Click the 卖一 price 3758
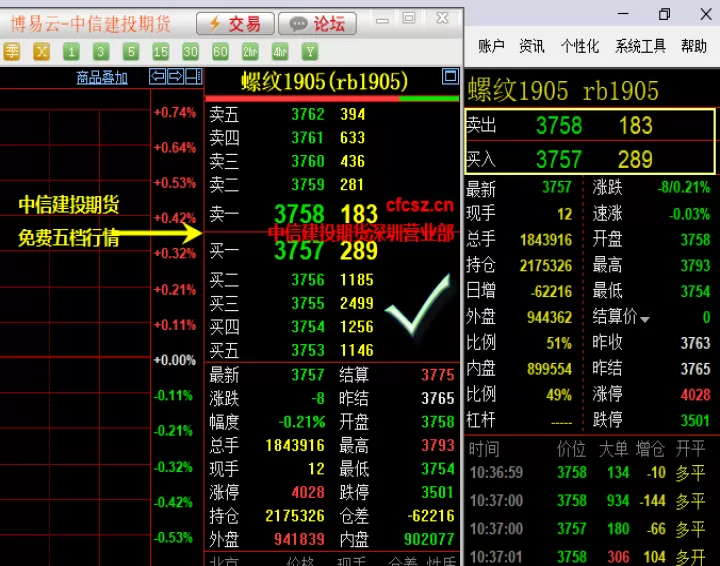 coord(299,214)
